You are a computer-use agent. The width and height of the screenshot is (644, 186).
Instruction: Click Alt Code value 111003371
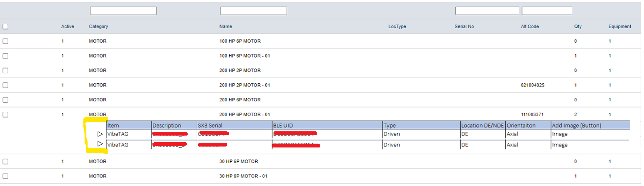[533, 115]
